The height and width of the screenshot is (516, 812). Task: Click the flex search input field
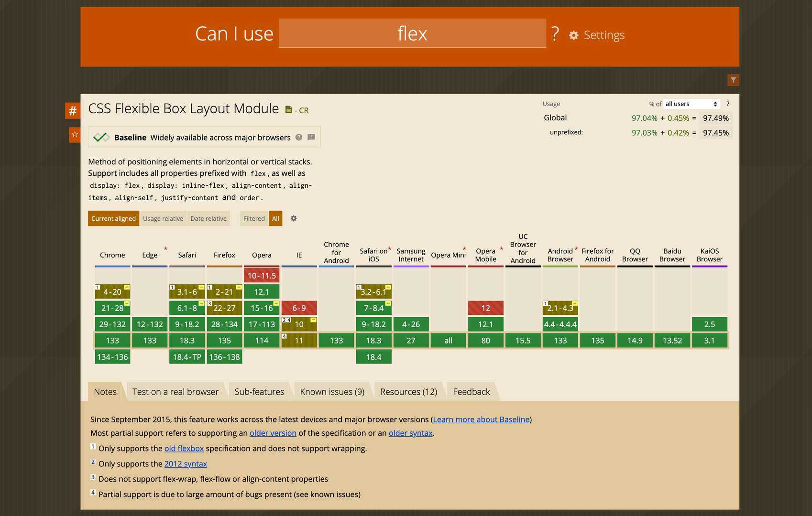412,33
